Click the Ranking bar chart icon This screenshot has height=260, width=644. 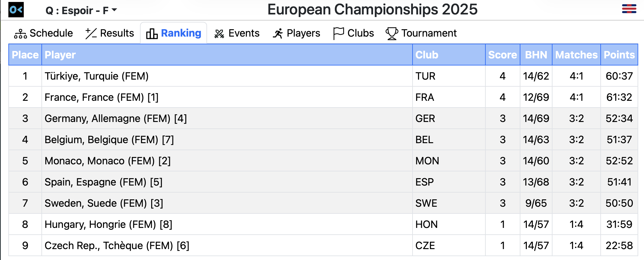(x=152, y=33)
